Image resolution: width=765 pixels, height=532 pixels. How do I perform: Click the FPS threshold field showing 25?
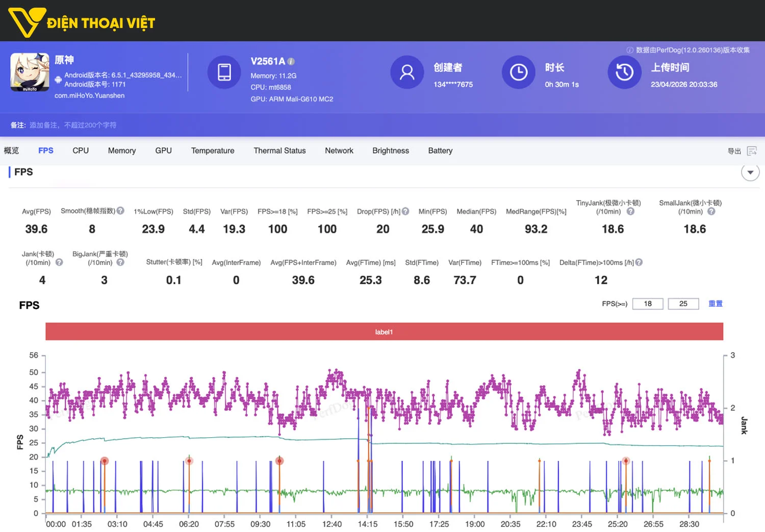(683, 304)
